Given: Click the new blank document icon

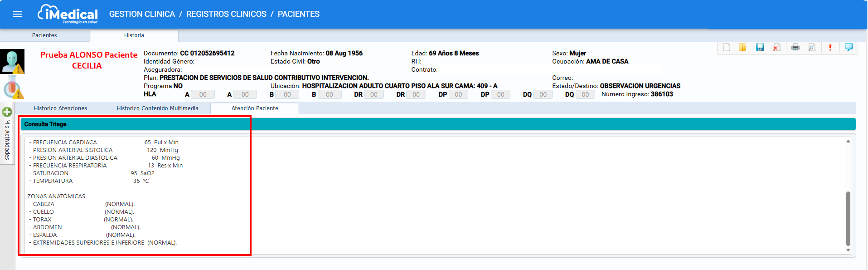Looking at the screenshot, I should coord(727,48).
